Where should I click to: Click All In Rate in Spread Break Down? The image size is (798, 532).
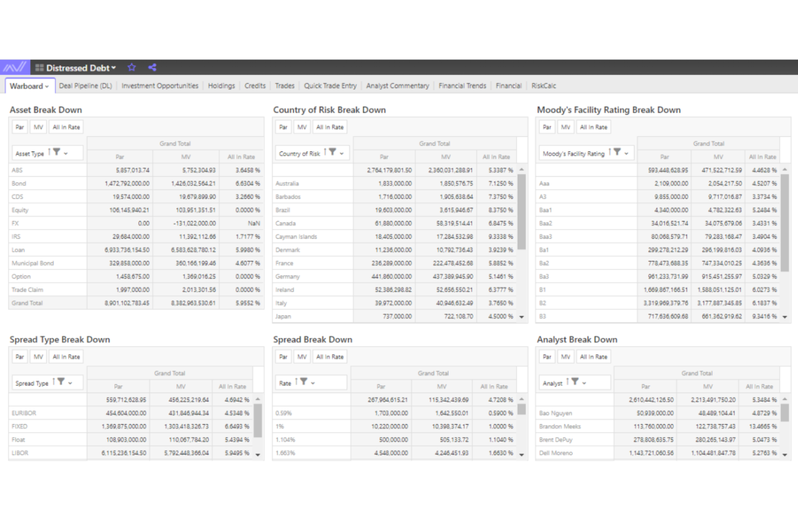[x=330, y=357]
